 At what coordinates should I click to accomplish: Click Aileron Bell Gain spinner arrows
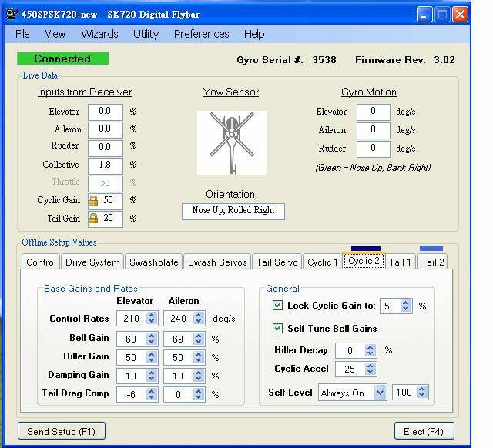pos(199,339)
